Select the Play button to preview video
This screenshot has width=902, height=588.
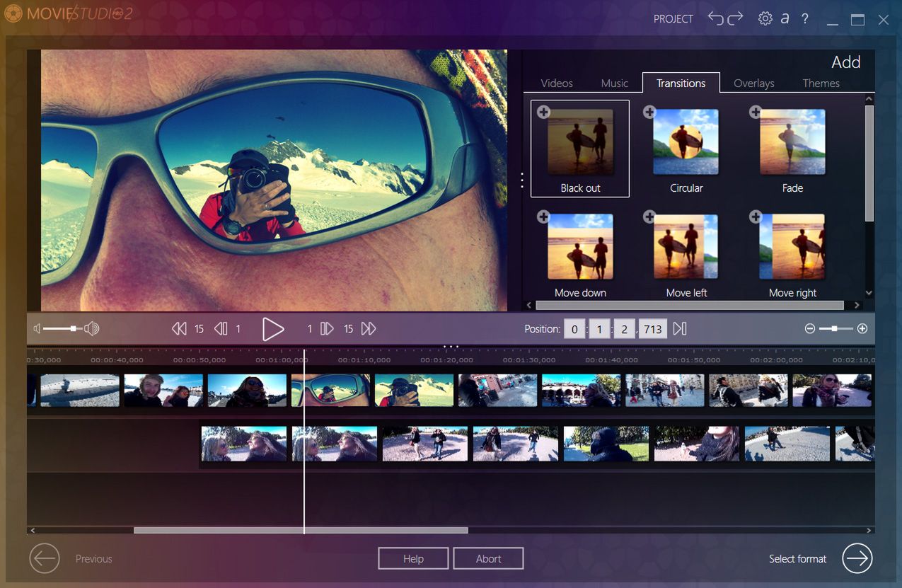[x=272, y=328]
